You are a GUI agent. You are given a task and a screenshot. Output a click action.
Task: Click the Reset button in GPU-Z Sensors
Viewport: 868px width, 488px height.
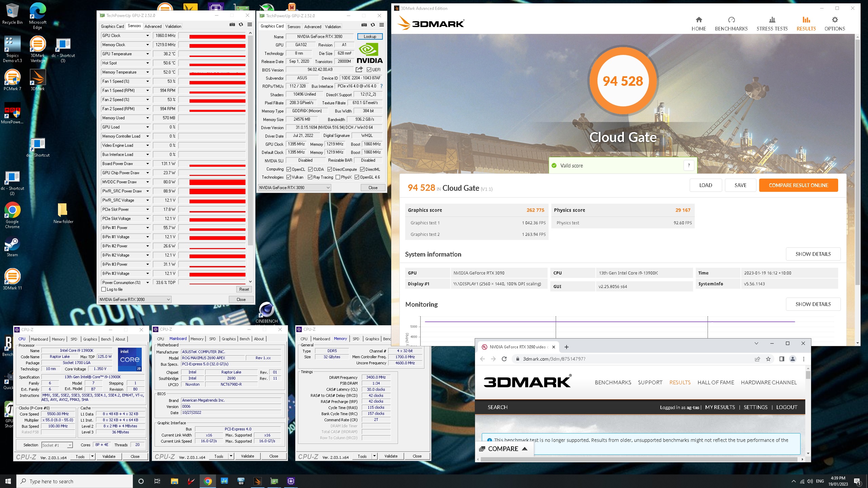coord(244,289)
